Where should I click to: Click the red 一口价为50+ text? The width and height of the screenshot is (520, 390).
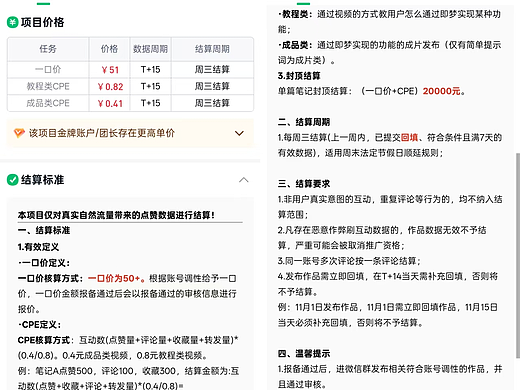[116, 278]
